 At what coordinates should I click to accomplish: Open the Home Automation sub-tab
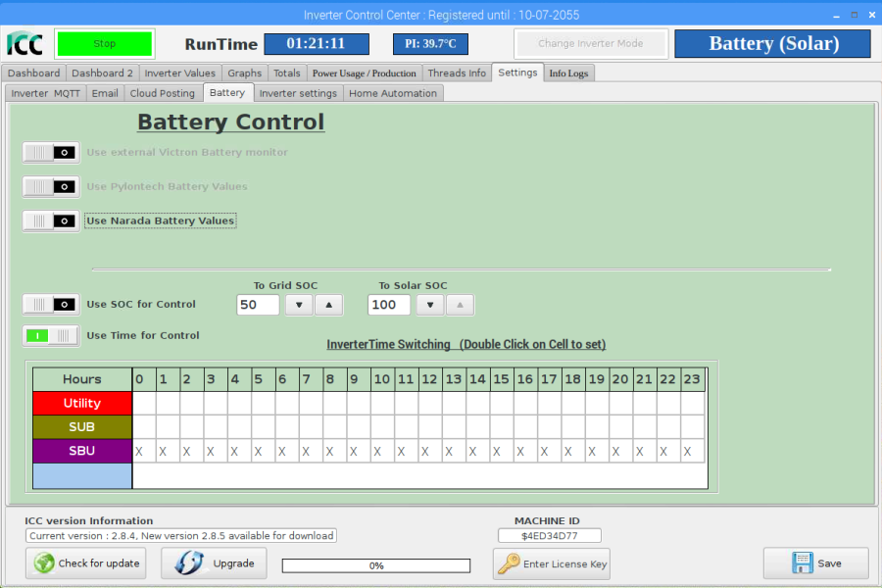point(393,93)
